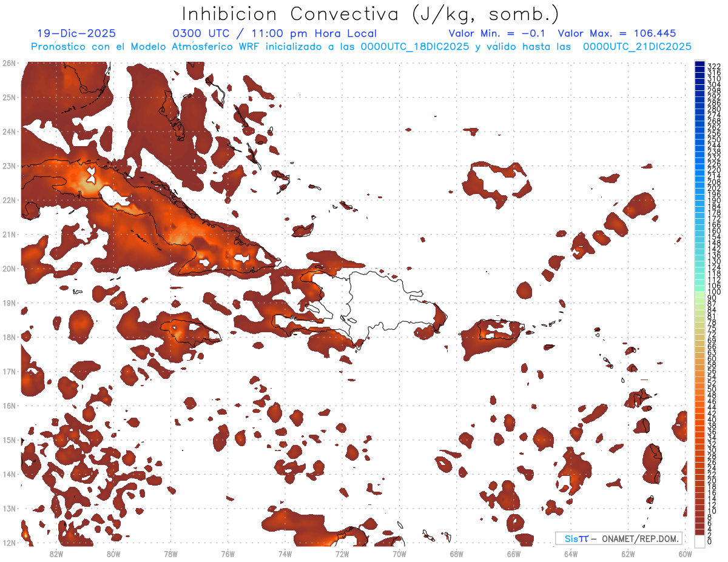Image resolution: width=728 pixels, height=562 pixels.
Task: Click the latitude label "12N"
Action: point(8,543)
